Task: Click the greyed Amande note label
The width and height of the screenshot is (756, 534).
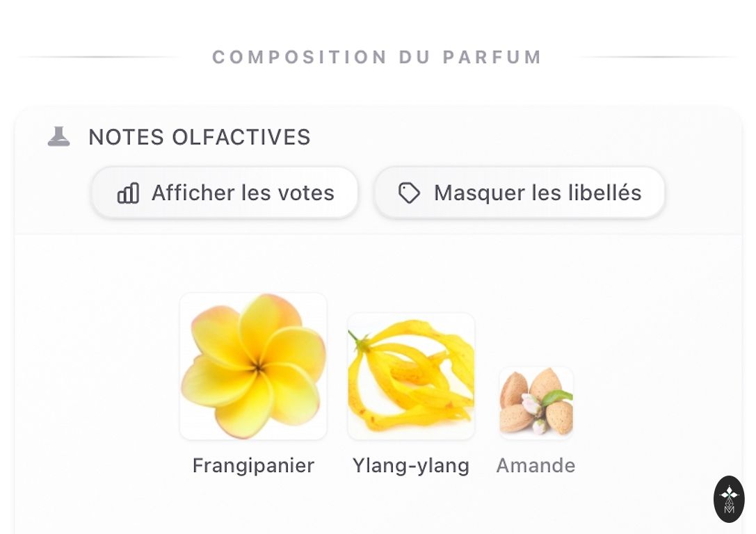Action: (536, 465)
